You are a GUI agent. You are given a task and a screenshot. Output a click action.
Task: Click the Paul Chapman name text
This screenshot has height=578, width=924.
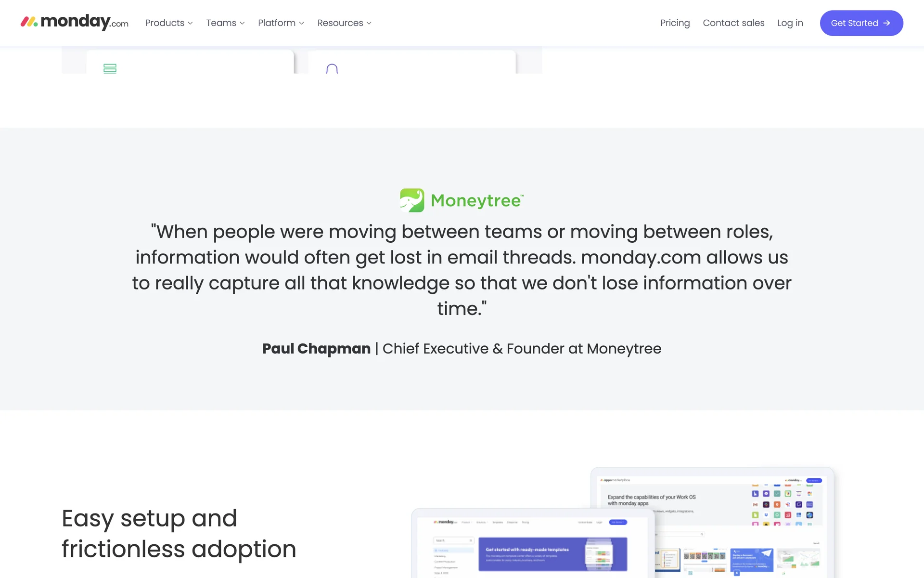tap(316, 348)
